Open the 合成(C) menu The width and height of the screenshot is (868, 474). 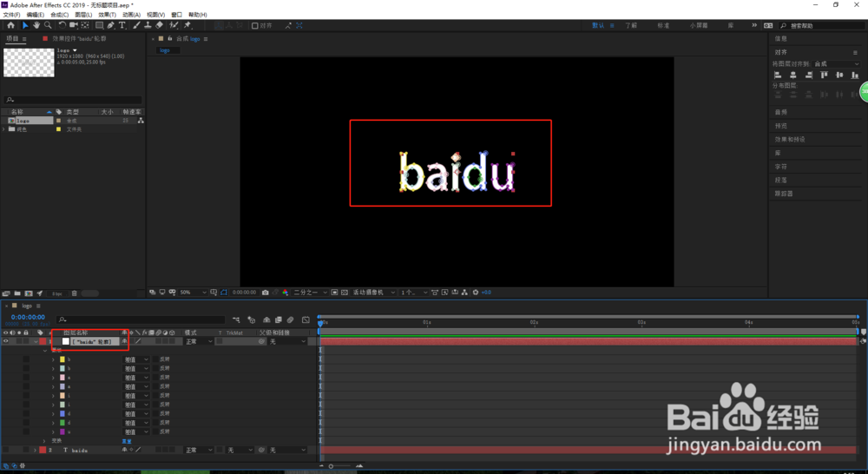pyautogui.click(x=60, y=15)
